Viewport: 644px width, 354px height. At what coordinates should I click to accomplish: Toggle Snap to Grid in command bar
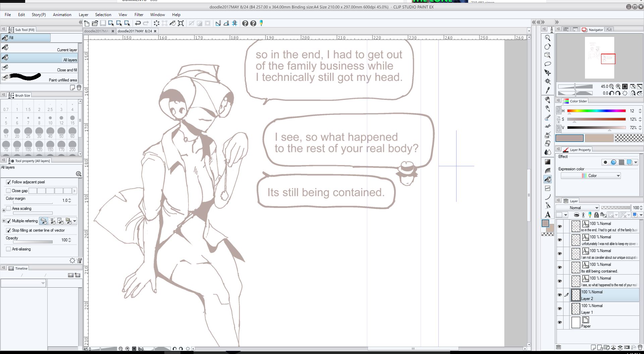click(x=234, y=23)
